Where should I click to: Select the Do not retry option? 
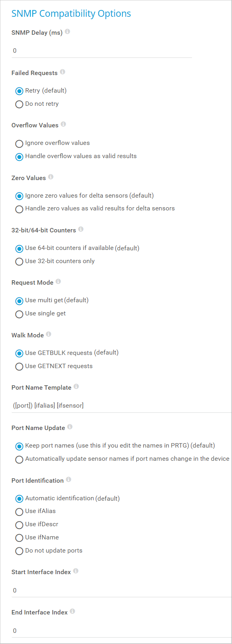coord(19,104)
